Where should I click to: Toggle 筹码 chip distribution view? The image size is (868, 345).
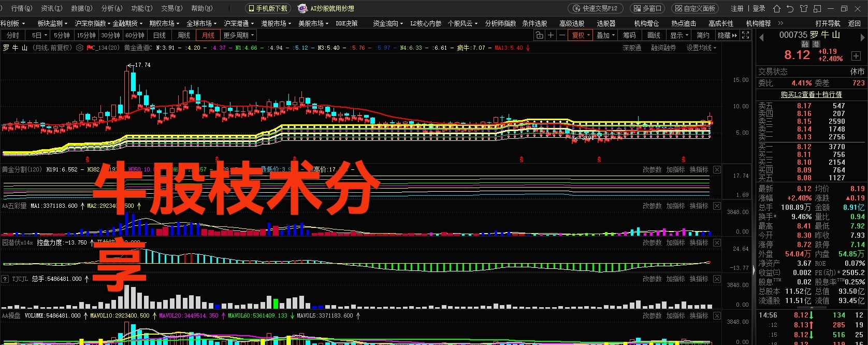point(629,35)
